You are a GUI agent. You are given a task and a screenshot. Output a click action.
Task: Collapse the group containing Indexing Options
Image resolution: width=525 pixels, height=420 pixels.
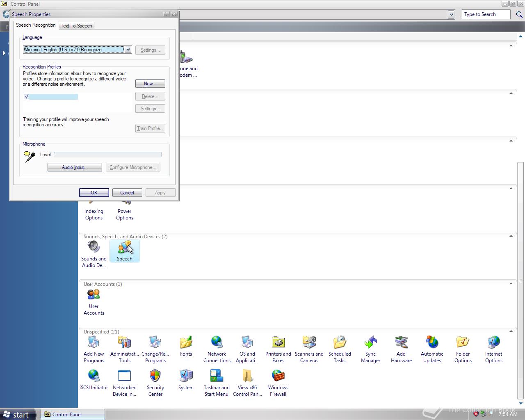click(511, 188)
